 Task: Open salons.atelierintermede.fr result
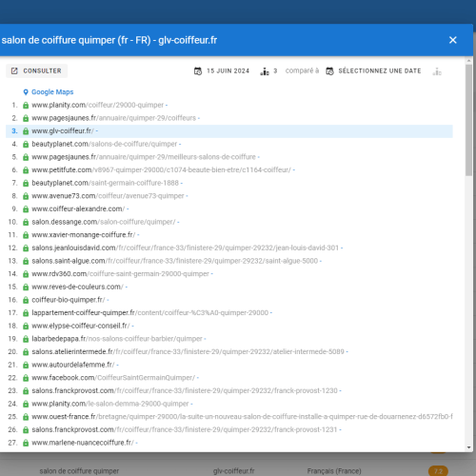point(188,352)
